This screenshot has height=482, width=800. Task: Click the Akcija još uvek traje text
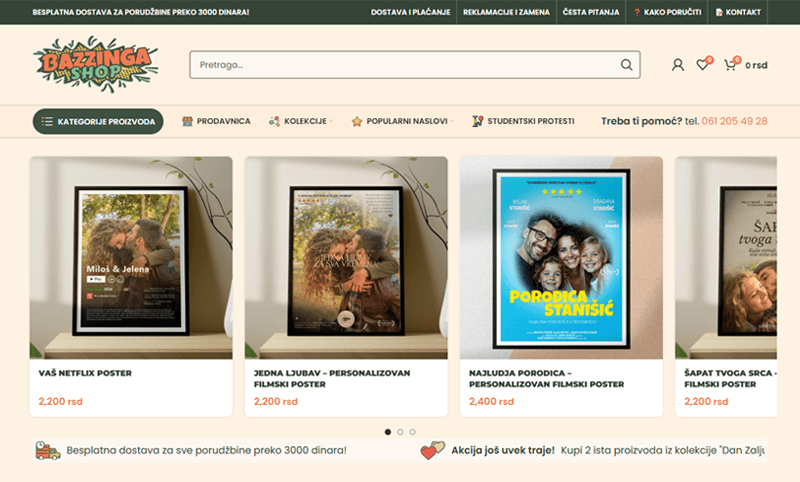[x=503, y=450]
